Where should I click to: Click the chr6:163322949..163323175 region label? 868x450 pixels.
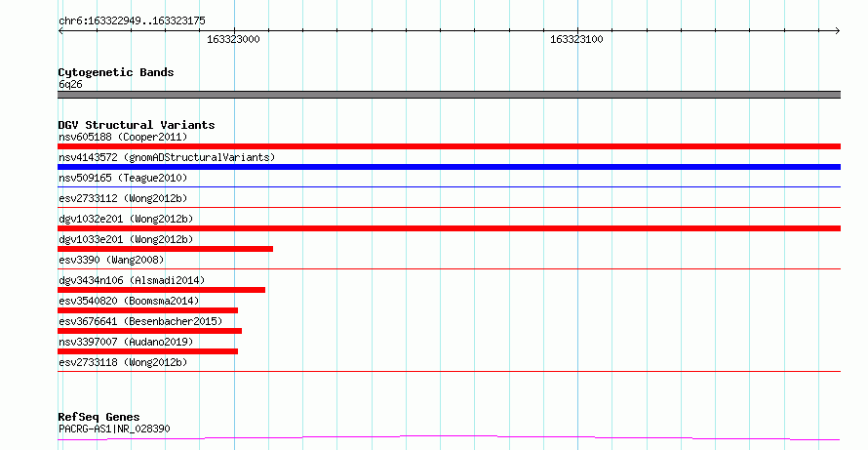pos(132,21)
